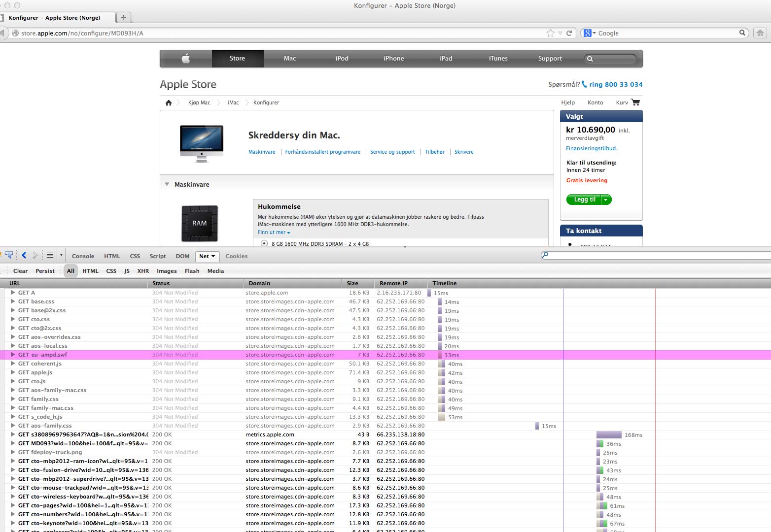The image size is (771, 532).
Task: Go back in Firebug panel history
Action: point(24,255)
